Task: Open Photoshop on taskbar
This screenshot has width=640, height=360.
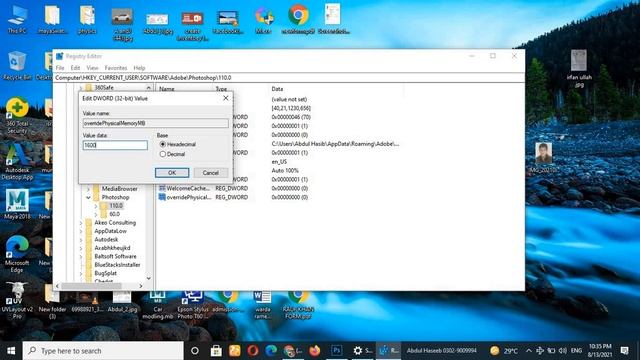Action: (x=336, y=351)
